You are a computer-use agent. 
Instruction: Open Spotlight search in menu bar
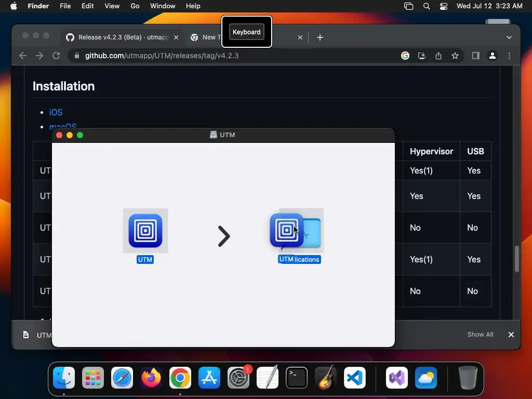tap(427, 6)
